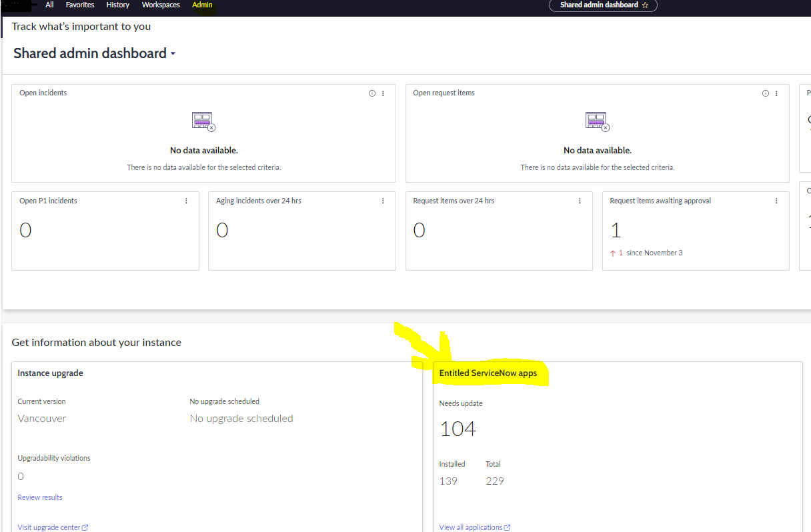Screen dimensions: 811x532
Task: Click the no-data illustration in Open request items
Action: pos(597,121)
